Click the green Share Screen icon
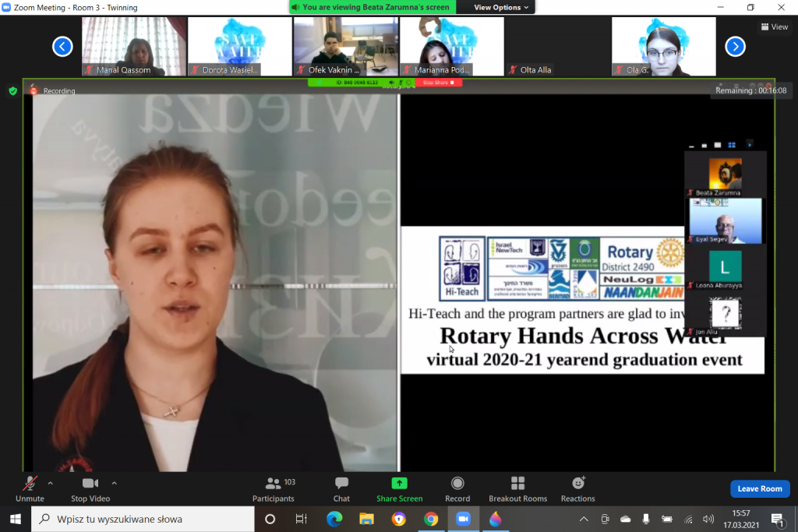The width and height of the screenshot is (798, 532). click(399, 484)
